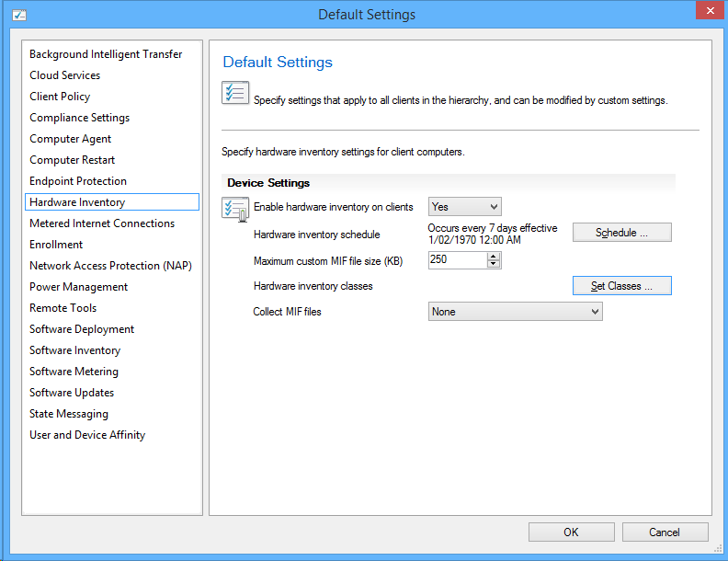
Task: Open Enable hardware inventory Yes dropdown
Action: pos(465,207)
